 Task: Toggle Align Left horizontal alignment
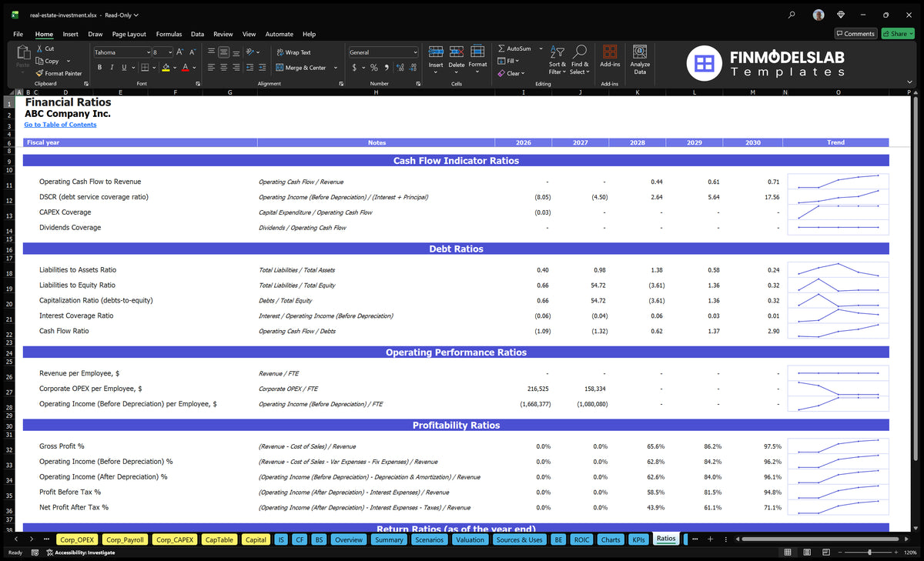[x=211, y=68]
